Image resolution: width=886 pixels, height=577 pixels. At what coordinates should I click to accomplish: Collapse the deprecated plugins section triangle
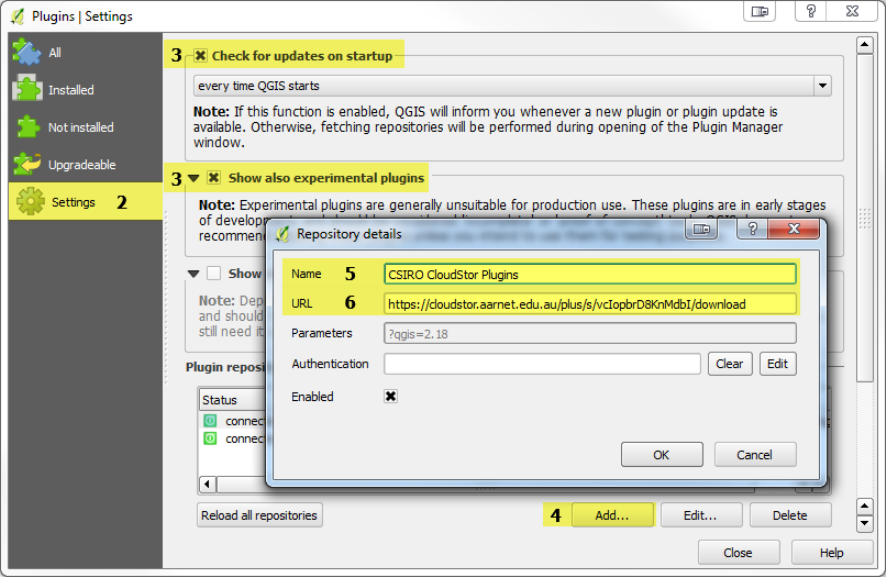tap(193, 274)
